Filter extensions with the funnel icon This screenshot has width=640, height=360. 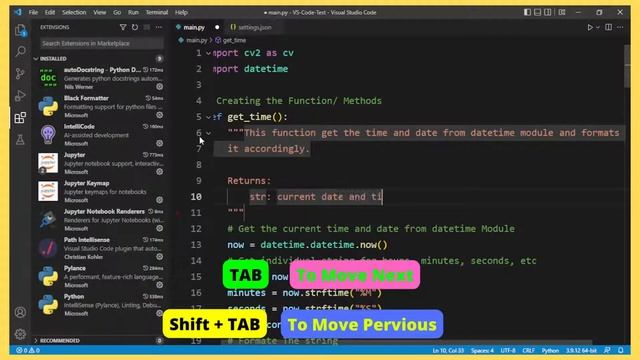point(123,27)
